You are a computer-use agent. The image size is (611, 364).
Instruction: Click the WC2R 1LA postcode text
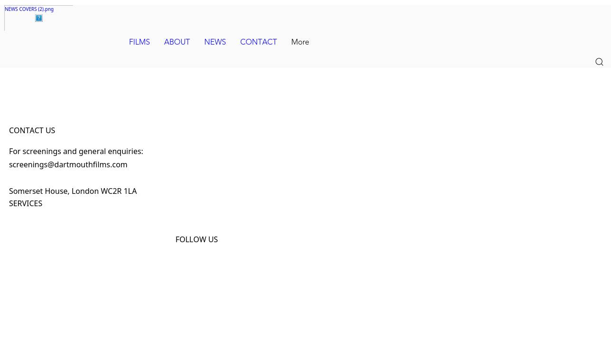point(119,191)
